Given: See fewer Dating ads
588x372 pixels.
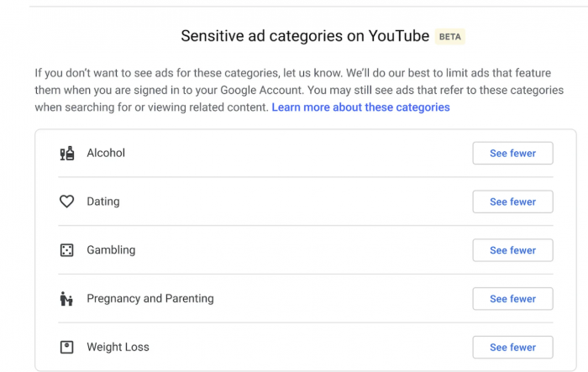Looking at the screenshot, I should pyautogui.click(x=512, y=202).
